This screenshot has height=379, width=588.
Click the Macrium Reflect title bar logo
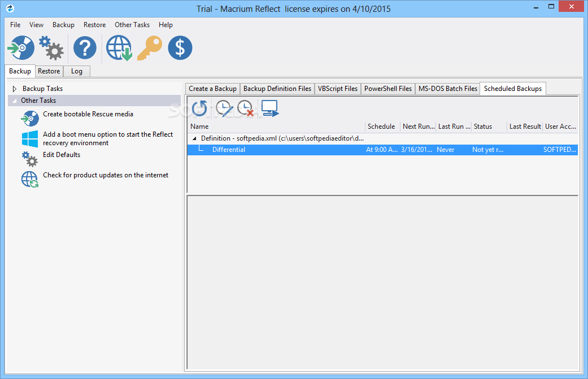click(x=10, y=8)
